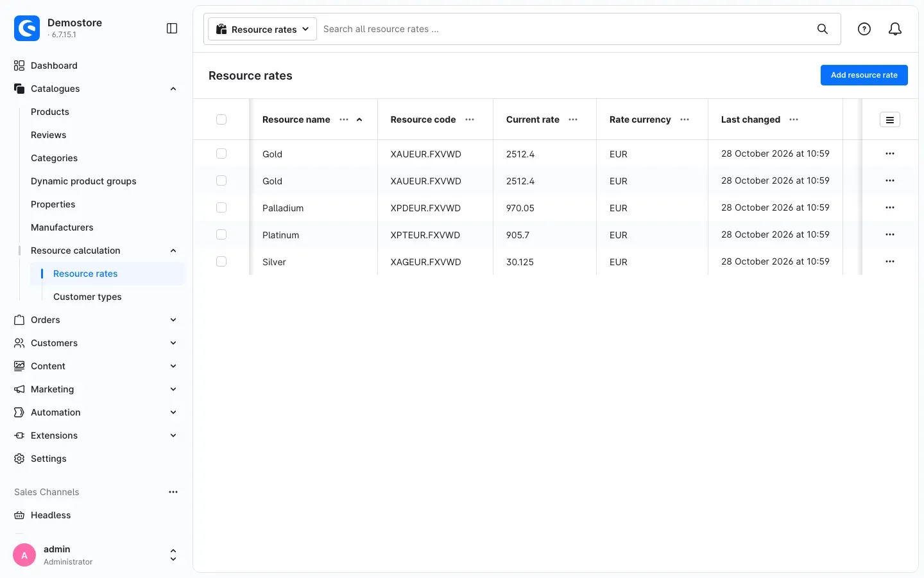Open Resource code column options dots
Image resolution: width=924 pixels, height=578 pixels.
(x=470, y=119)
